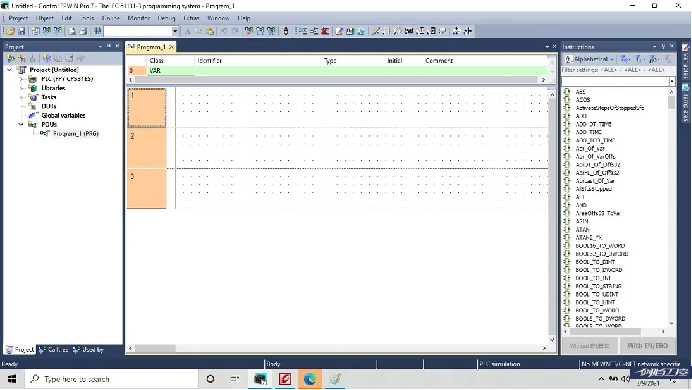Switch to the Program_1 editor tab
This screenshot has width=692, height=390.
150,47
